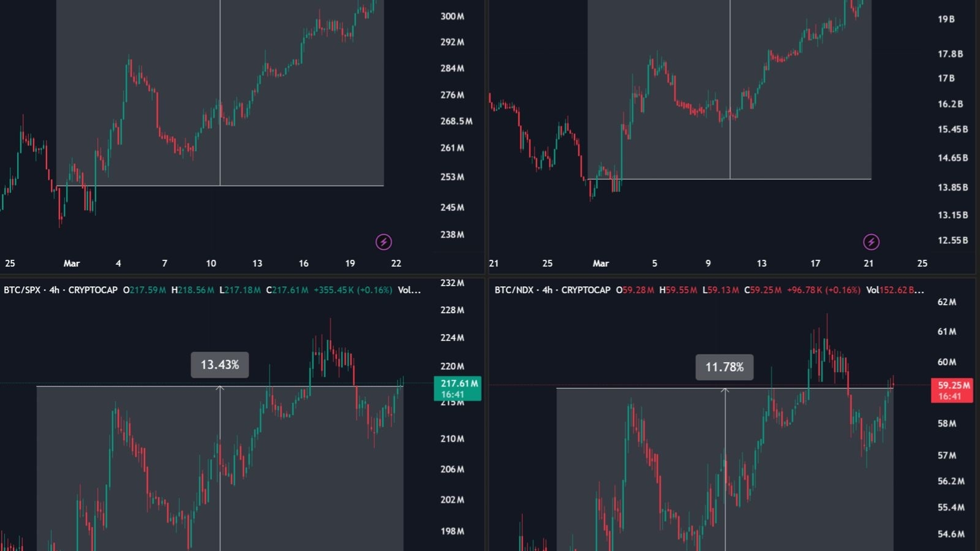Click the high value H59.55M
Viewport: 980px width, 551px height.
click(678, 290)
